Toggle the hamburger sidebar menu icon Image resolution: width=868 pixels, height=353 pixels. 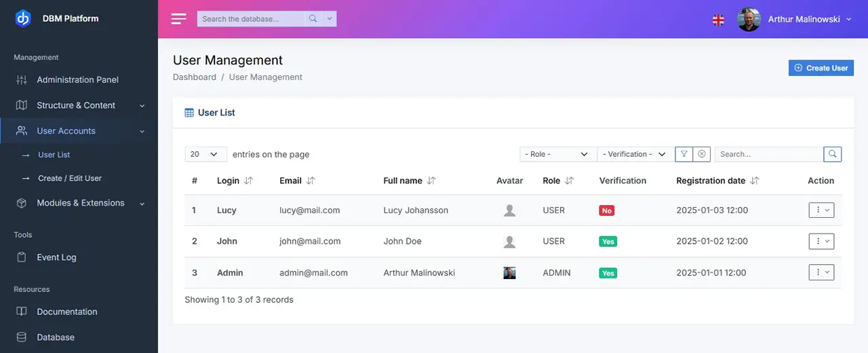tap(178, 19)
